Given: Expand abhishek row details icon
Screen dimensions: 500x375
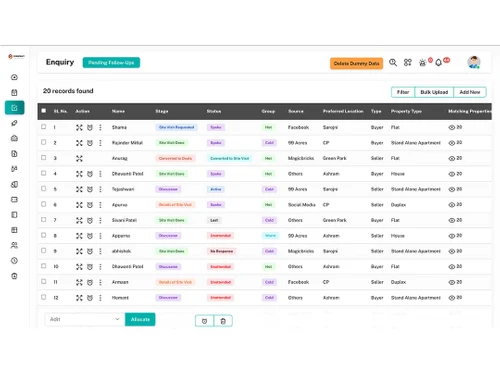Looking at the screenshot, I should point(79,251).
